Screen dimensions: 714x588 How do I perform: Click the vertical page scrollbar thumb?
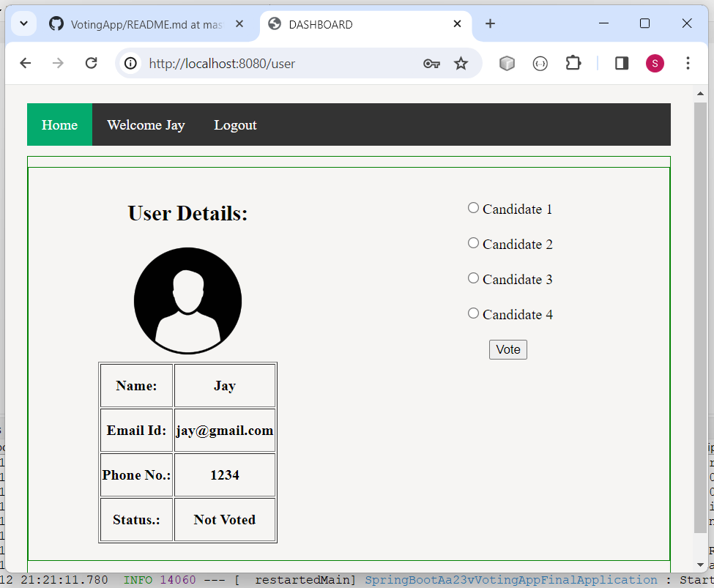700,318
